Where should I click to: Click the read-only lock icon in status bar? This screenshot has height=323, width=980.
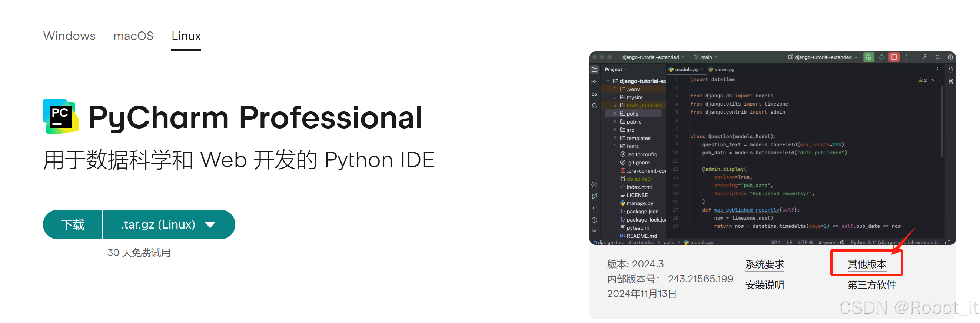[947, 242]
